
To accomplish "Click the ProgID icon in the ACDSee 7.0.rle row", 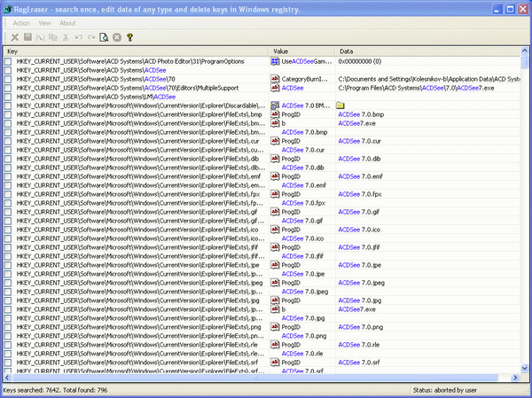I will [x=275, y=345].
